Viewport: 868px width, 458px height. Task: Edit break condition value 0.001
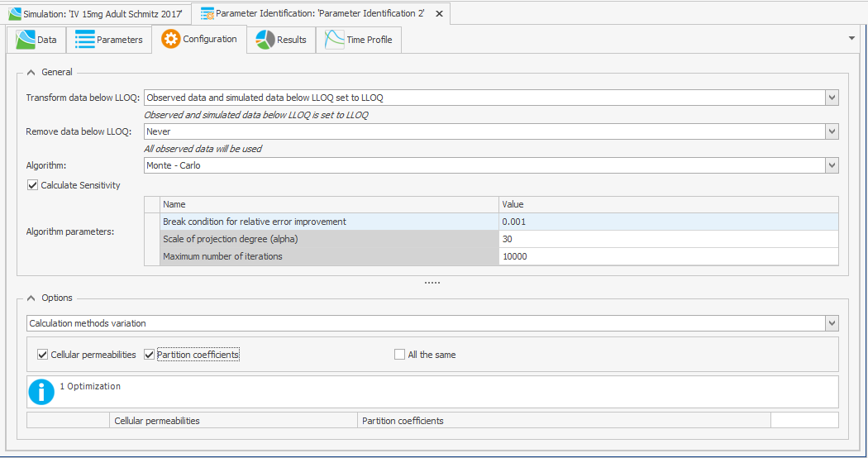668,222
